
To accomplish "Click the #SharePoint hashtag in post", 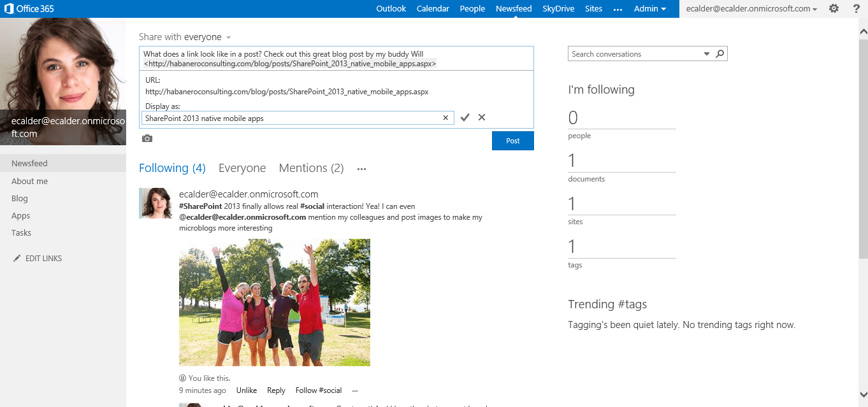I will [x=201, y=206].
